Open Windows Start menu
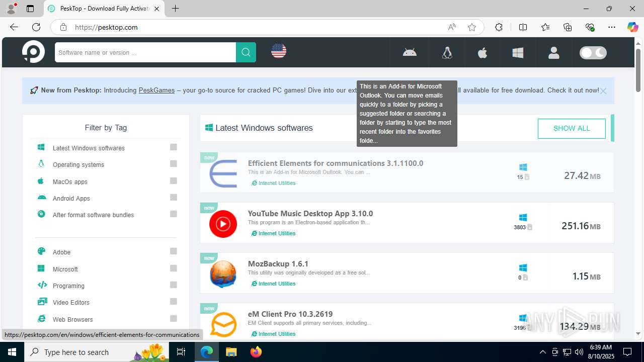The height and width of the screenshot is (362, 644). [x=12, y=352]
